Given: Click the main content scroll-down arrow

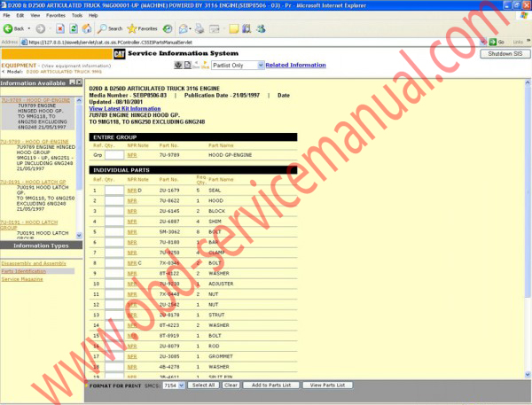Looking at the screenshot, I should (x=528, y=375).
